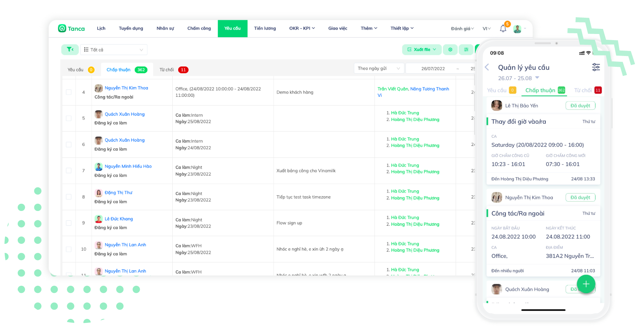This screenshot has width=644, height=328.
Task: Select the checkbox for row 9
Action: coord(69,223)
